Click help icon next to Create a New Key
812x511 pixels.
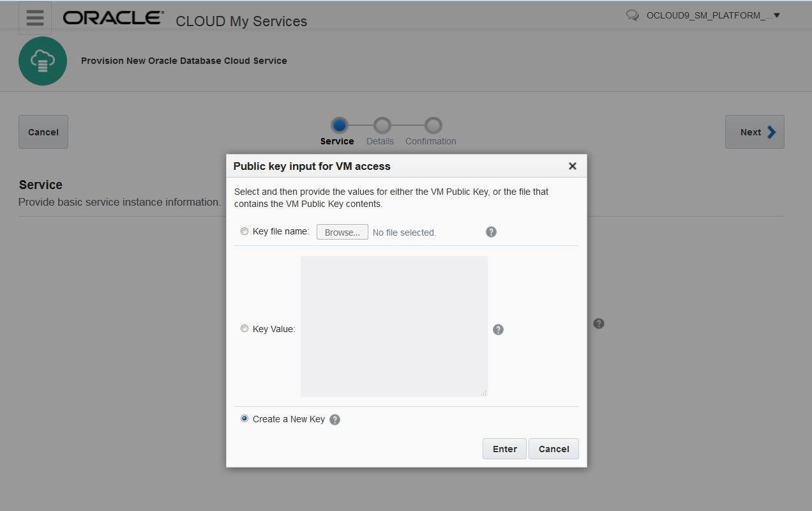(x=335, y=420)
